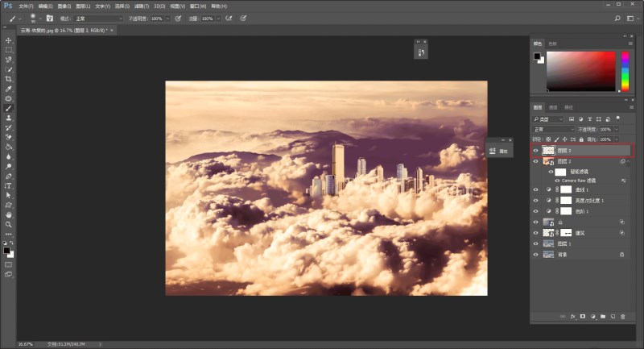Click the Rectangular Marquee tool
The image size is (644, 349).
pyautogui.click(x=9, y=50)
